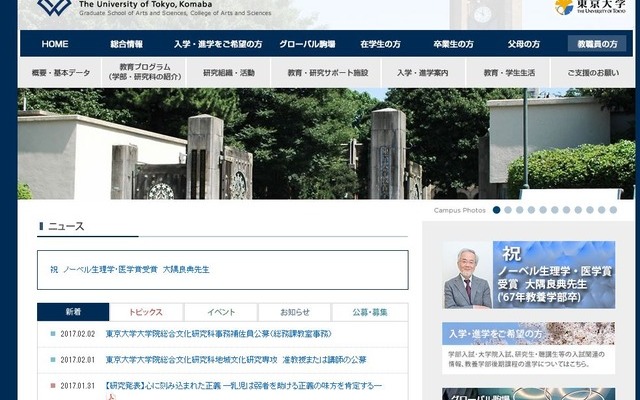This screenshot has height=400, width=640.
Task: Open 教育・研究サポート施設 submenu
Action: click(x=327, y=73)
